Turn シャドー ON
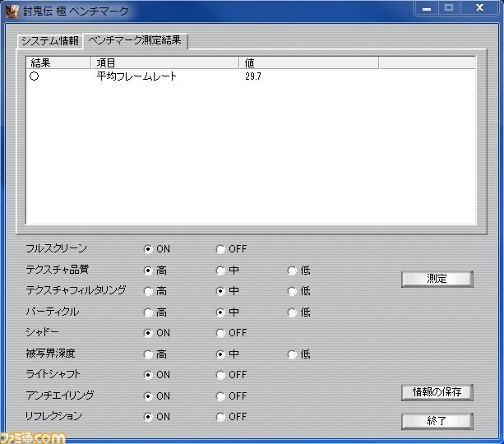Viewport: 504px width, 444px height. click(148, 333)
